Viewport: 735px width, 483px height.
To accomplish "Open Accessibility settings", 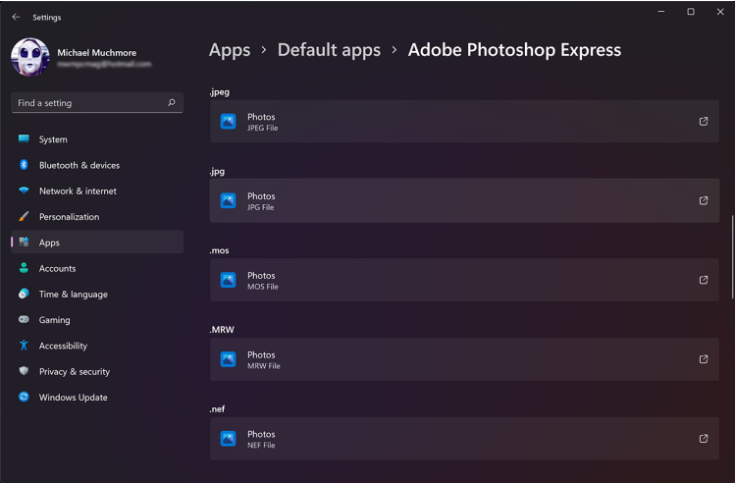I will point(97,346).
